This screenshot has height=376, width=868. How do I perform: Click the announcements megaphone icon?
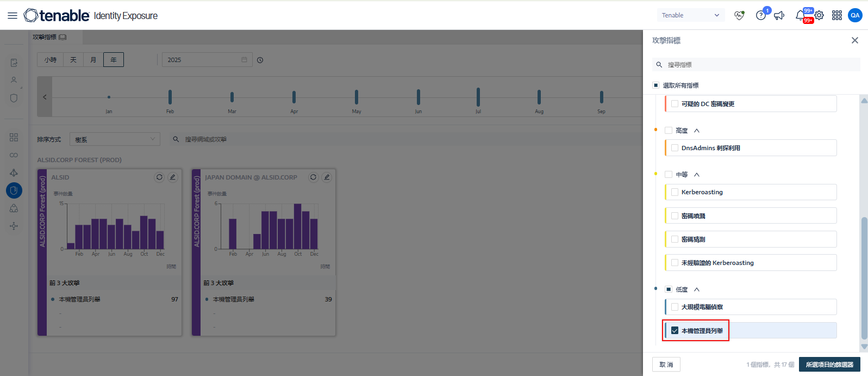(x=779, y=15)
